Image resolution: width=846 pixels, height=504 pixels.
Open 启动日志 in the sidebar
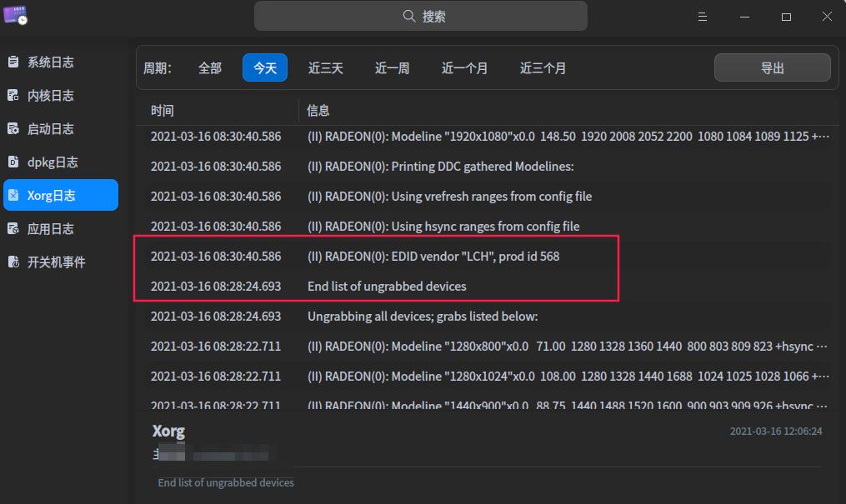60,129
